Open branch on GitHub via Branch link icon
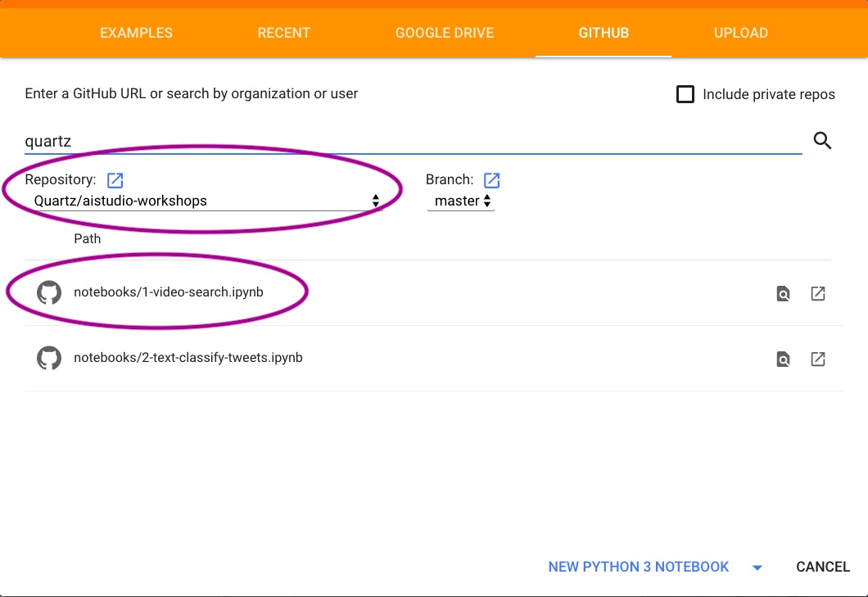The width and height of the screenshot is (868, 597). tap(491, 180)
